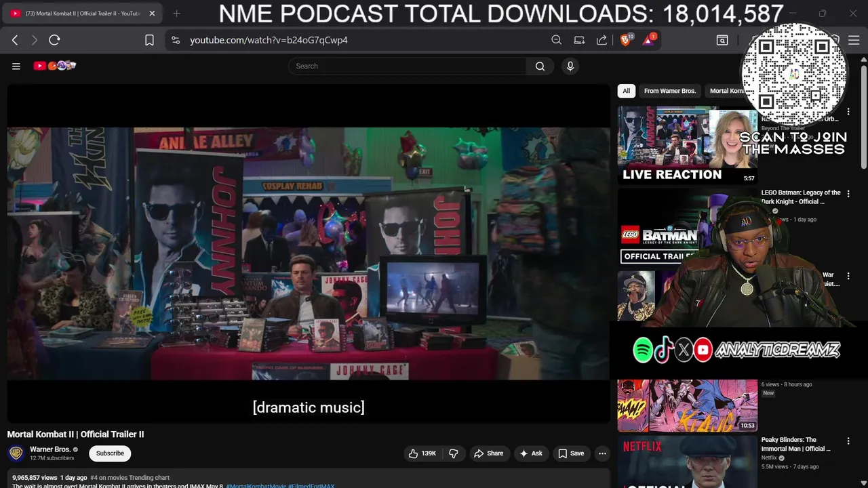The height and width of the screenshot is (488, 868).
Task: Click the YouTube search magnifier button
Action: pos(540,66)
